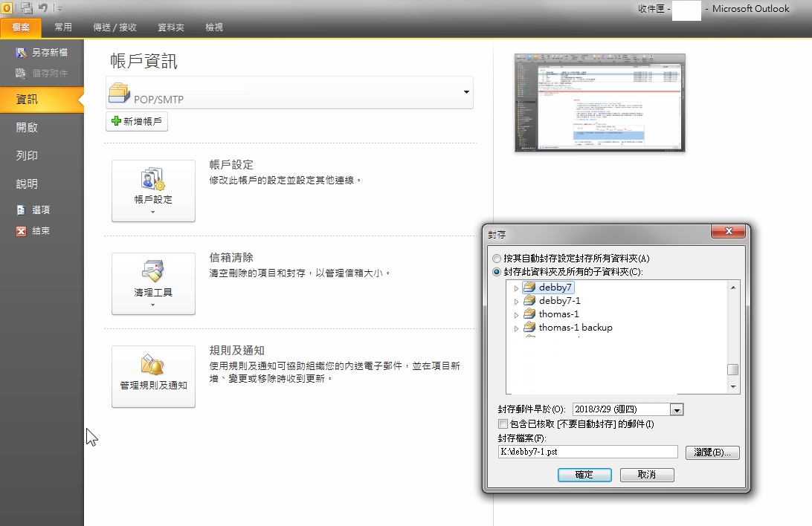Screen dimensions: 812x526
Task: Open the 清理工具 (Cleanup Tools) icon
Action: (152, 281)
